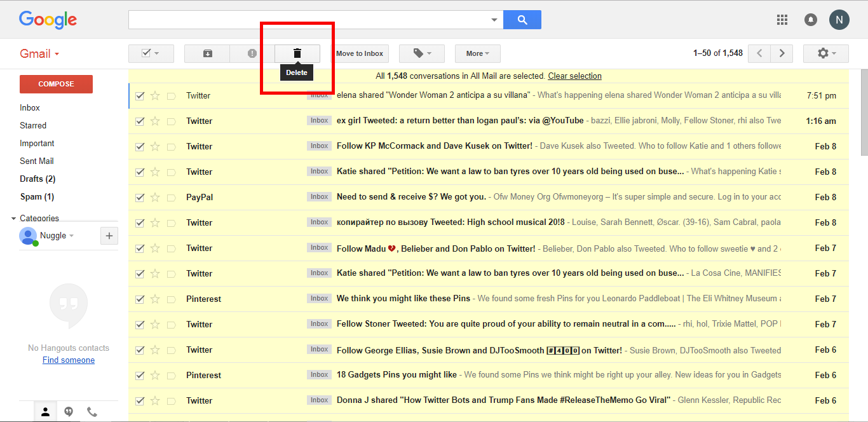Open Drafts (2) folder
This screenshot has width=868, height=422.
tap(37, 179)
